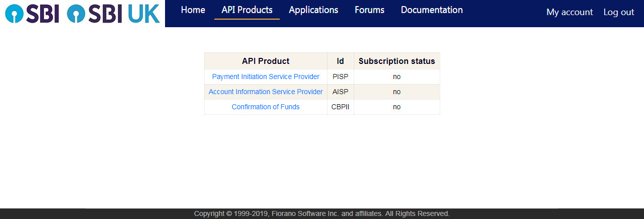Select the PISP id cell
644x219 pixels.
(341, 77)
